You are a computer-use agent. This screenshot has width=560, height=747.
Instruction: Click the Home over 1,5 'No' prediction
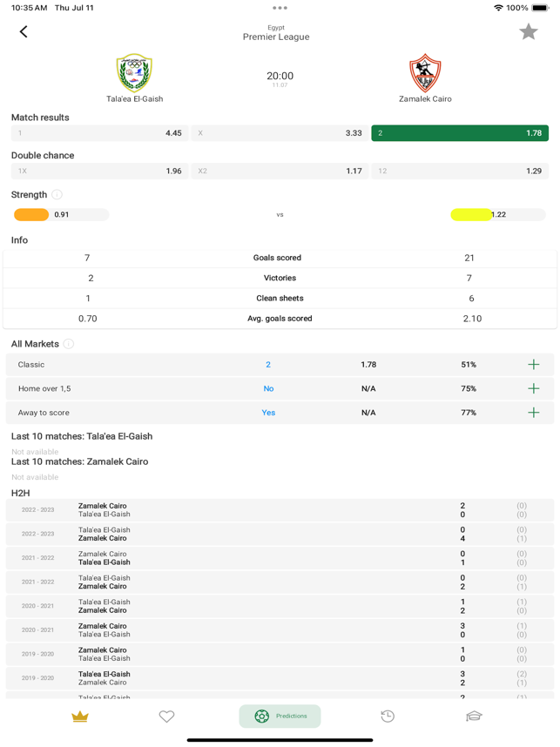pyautogui.click(x=268, y=388)
